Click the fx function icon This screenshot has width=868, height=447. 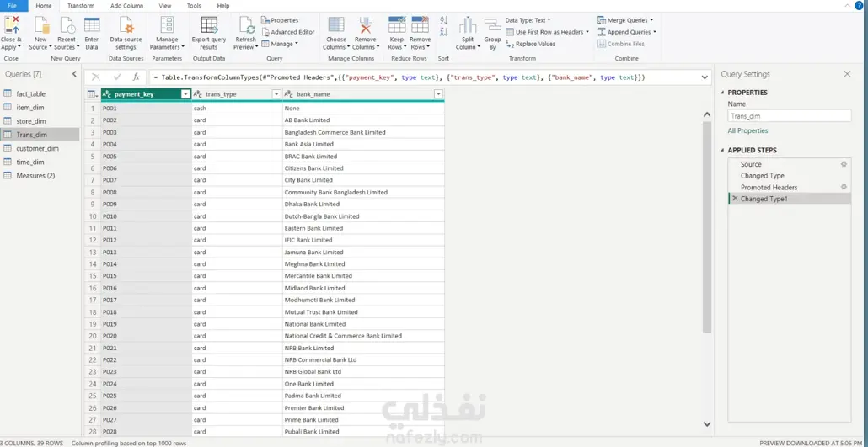pos(137,77)
